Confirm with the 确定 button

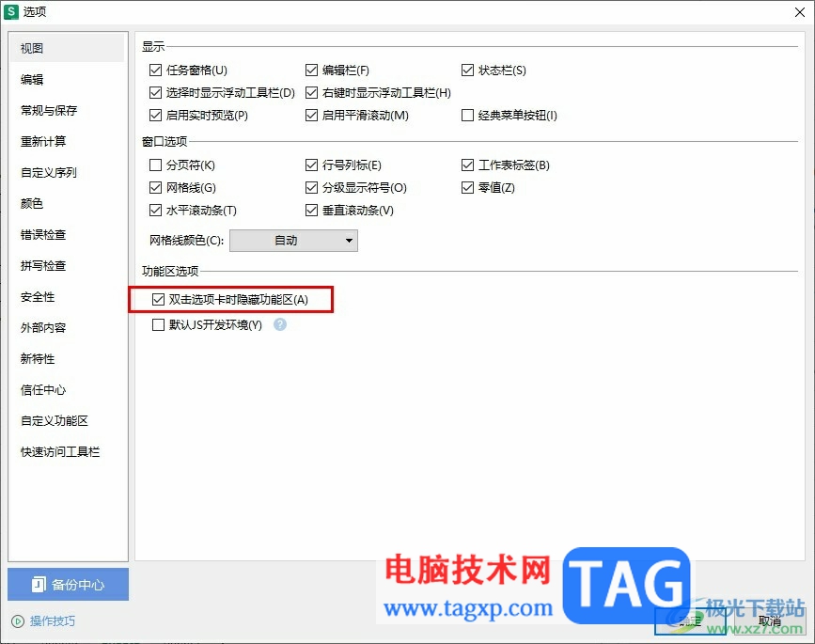pos(690,620)
